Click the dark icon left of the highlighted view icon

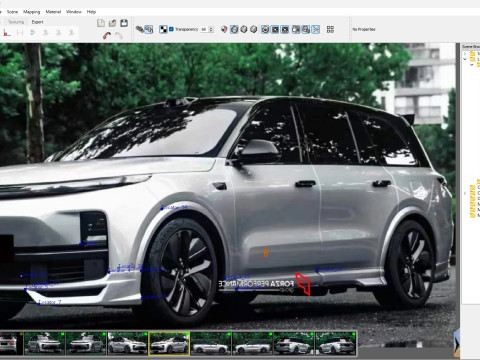(139, 29)
